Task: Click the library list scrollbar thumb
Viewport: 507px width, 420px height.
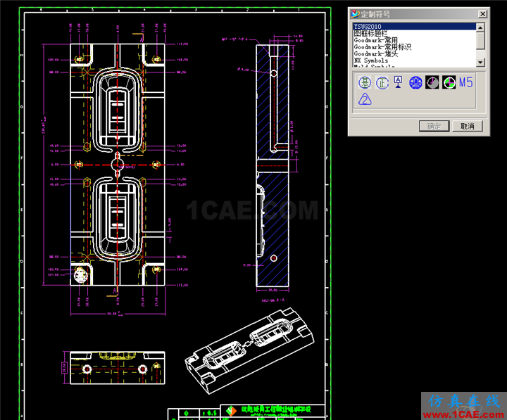Action: point(480,41)
